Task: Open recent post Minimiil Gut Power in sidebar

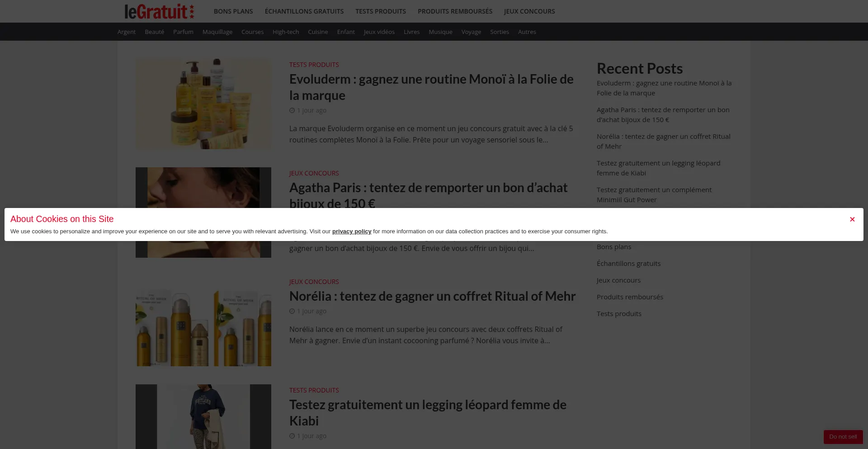Action: click(654, 195)
